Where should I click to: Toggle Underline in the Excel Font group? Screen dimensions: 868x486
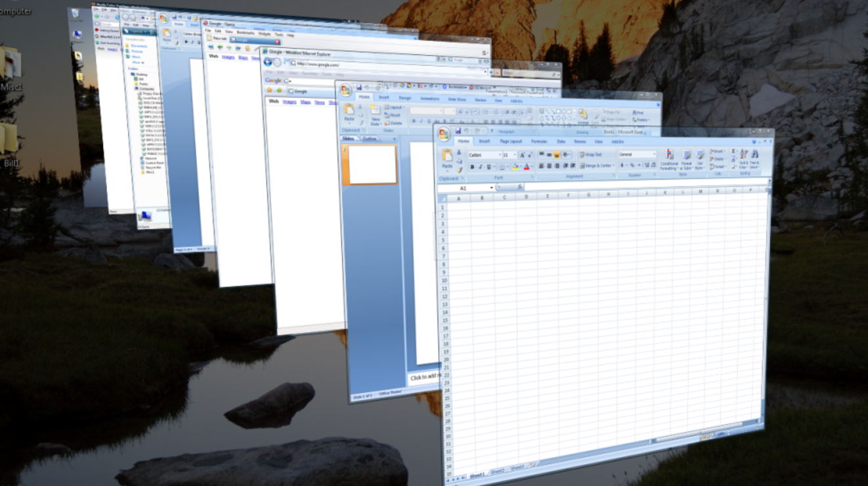488,167
